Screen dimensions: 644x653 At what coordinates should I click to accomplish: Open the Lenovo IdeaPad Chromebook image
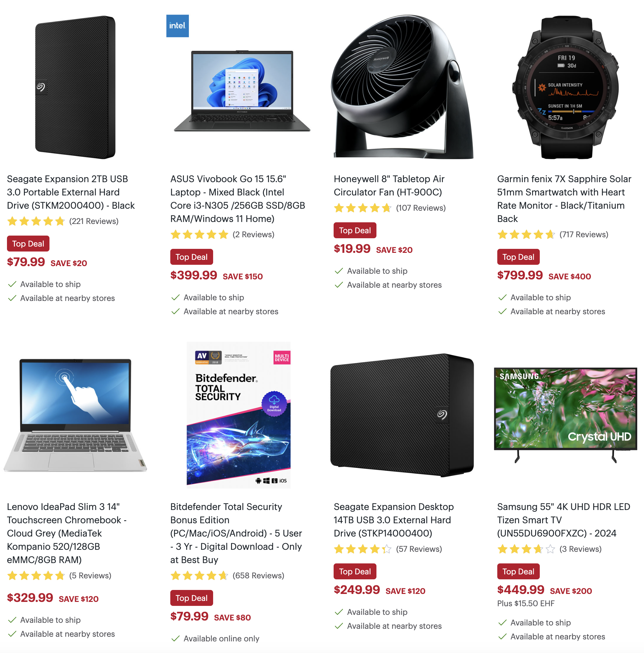pyautogui.click(x=75, y=415)
